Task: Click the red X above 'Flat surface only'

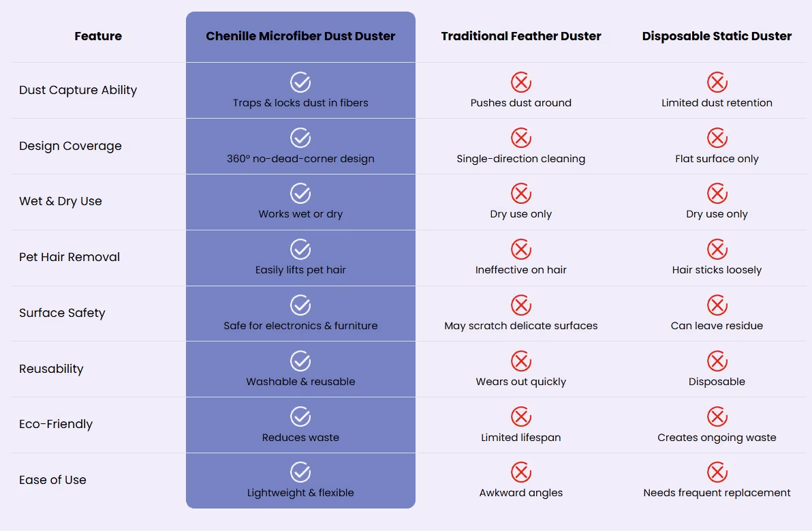Action: click(717, 138)
